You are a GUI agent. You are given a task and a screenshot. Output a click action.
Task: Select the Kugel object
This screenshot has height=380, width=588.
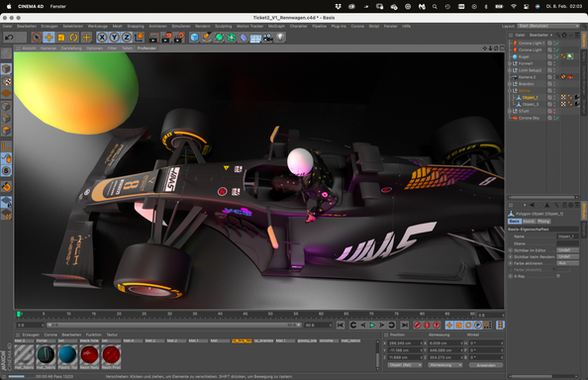(x=524, y=56)
